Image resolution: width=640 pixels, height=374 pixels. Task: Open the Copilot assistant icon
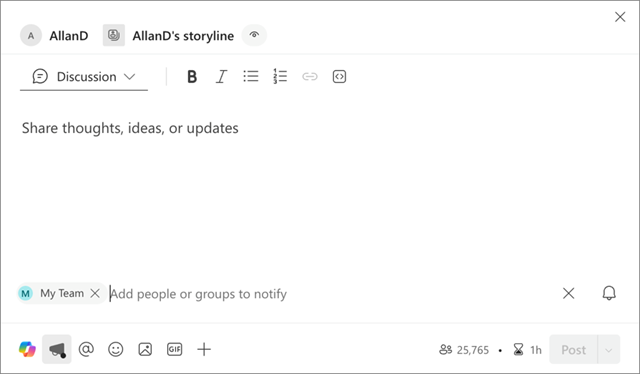pos(27,350)
